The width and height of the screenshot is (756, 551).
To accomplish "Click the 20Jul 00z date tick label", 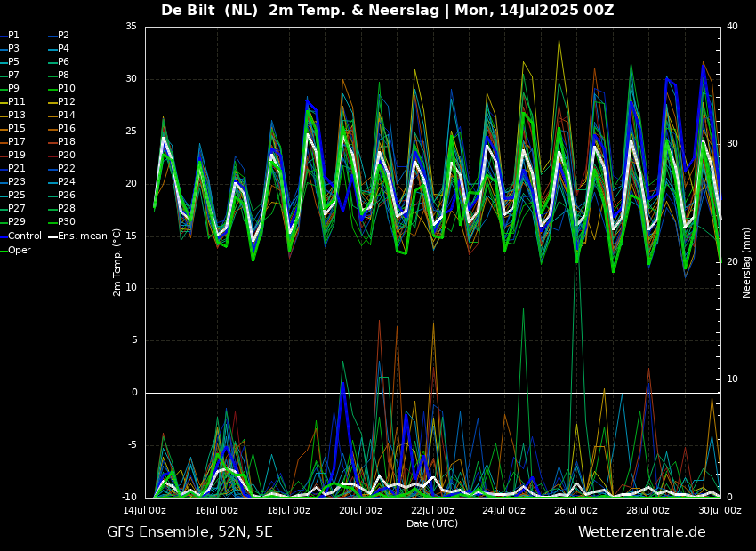I will pyautogui.click(x=360, y=510).
